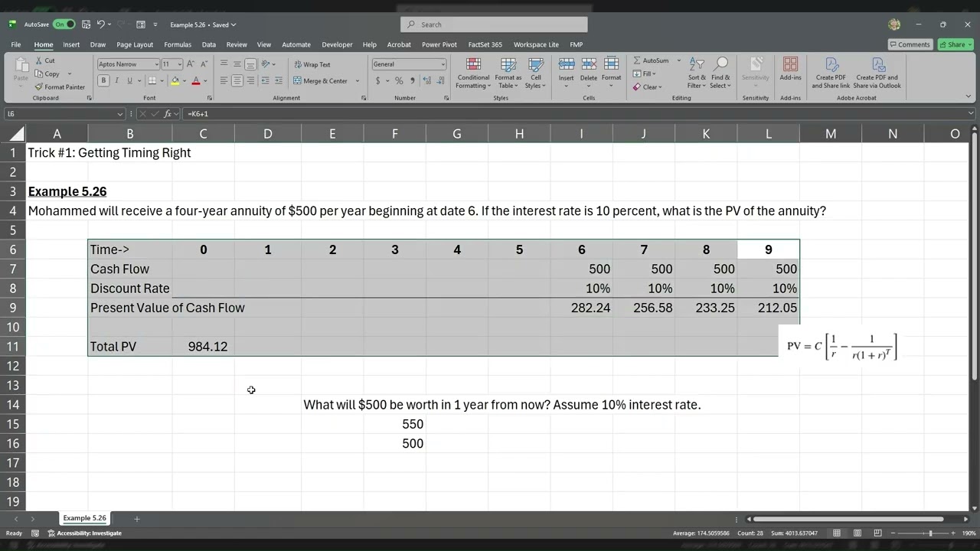Viewport: 980px width, 551px height.
Task: Click Decrease Decimal icon
Action: tap(440, 80)
